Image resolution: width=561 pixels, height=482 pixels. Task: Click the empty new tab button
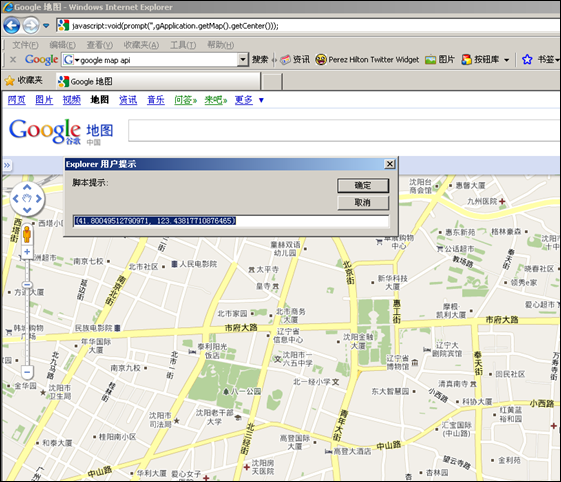(272, 82)
